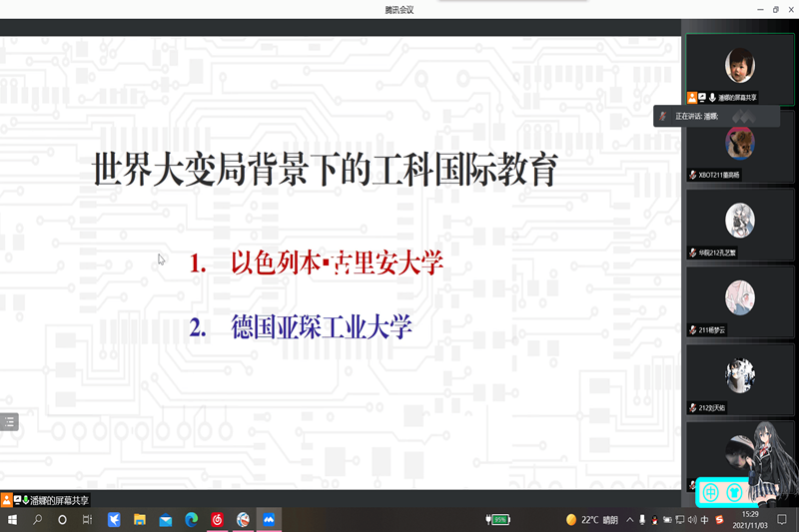Image resolution: width=799 pixels, height=532 pixels.
Task: Click the QQ penguin tray icon
Action: (654, 520)
